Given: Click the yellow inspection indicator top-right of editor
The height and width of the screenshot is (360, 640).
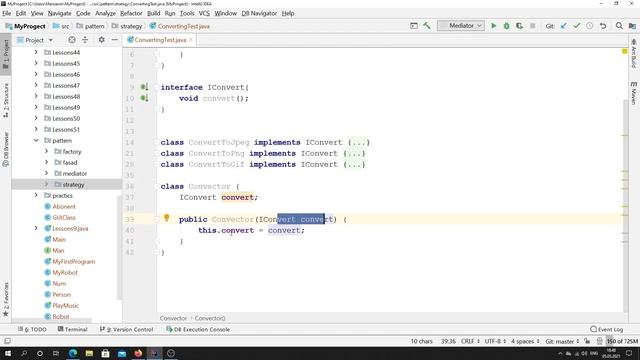Looking at the screenshot, I should (x=624, y=51).
